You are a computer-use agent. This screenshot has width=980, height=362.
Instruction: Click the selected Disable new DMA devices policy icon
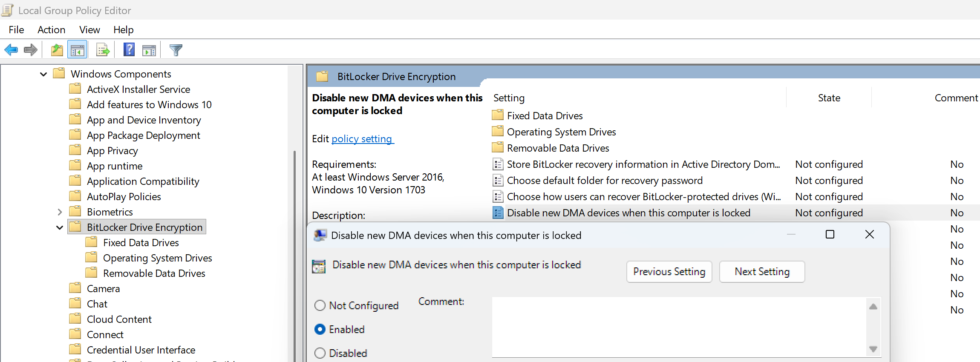tap(498, 213)
